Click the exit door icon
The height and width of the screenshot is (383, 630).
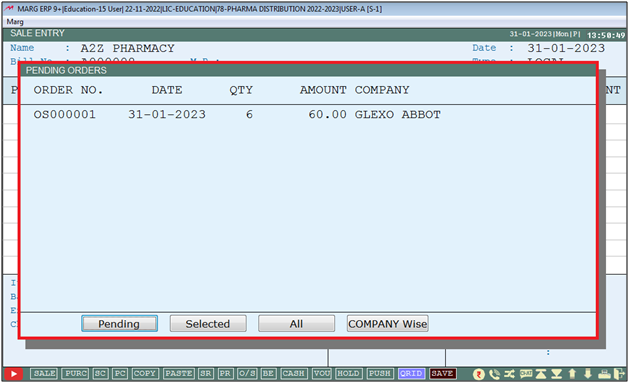(620, 374)
